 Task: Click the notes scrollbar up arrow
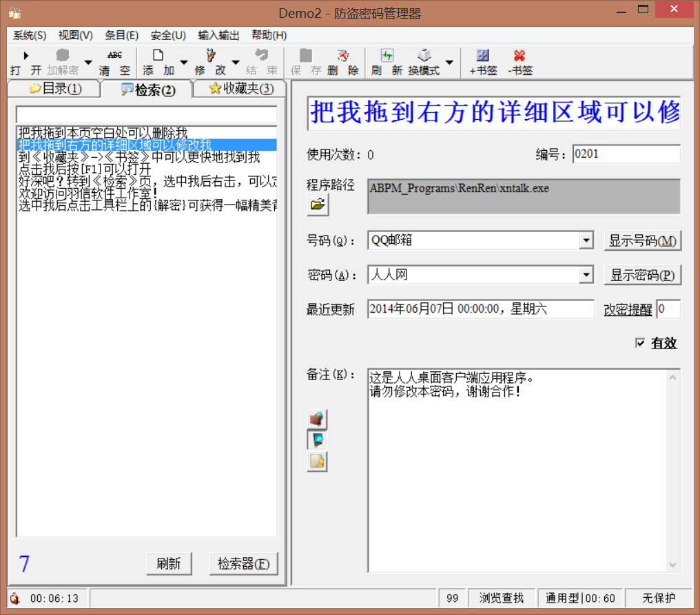672,377
